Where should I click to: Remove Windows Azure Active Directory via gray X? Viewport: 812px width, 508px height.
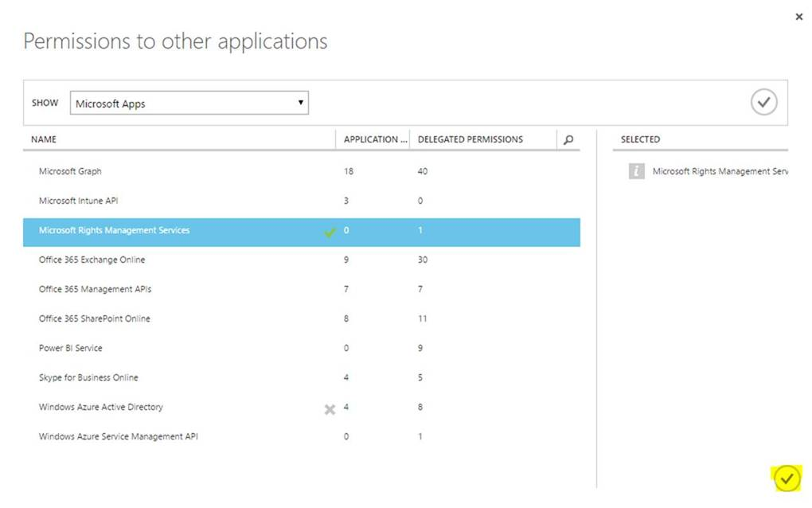330,409
